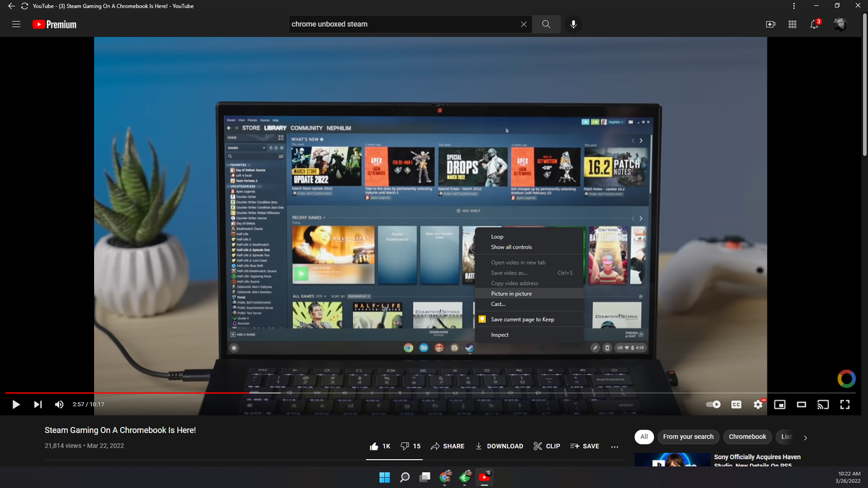Play the paused video
Screen dimensions: 868x488
16,404
